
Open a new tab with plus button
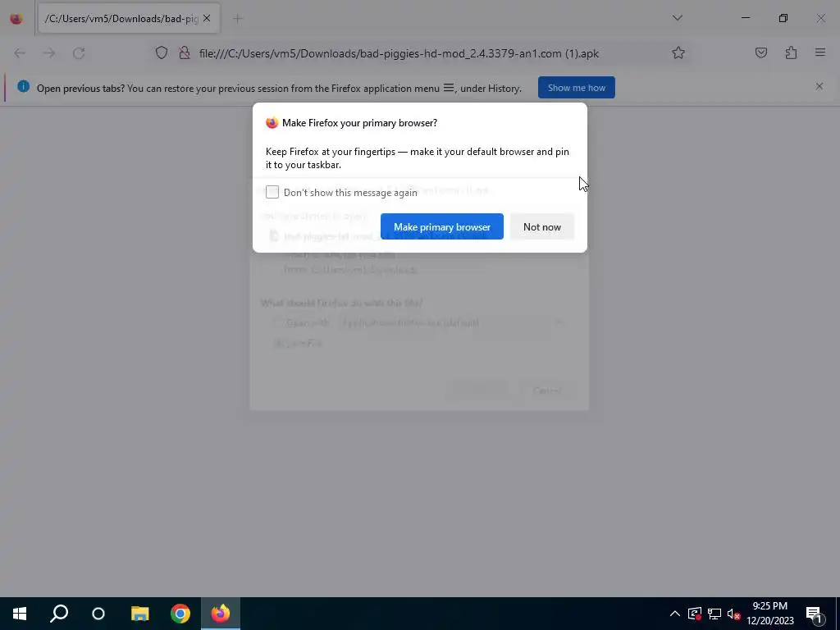237,19
